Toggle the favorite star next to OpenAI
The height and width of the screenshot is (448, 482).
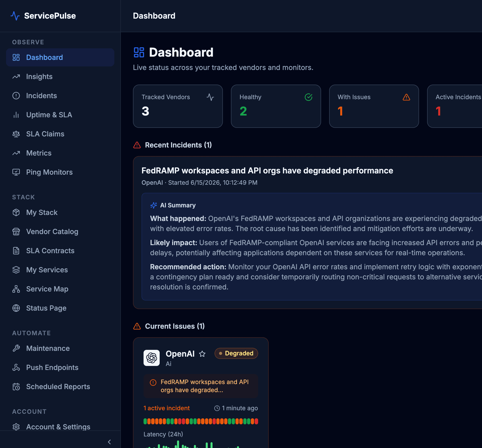202,354
